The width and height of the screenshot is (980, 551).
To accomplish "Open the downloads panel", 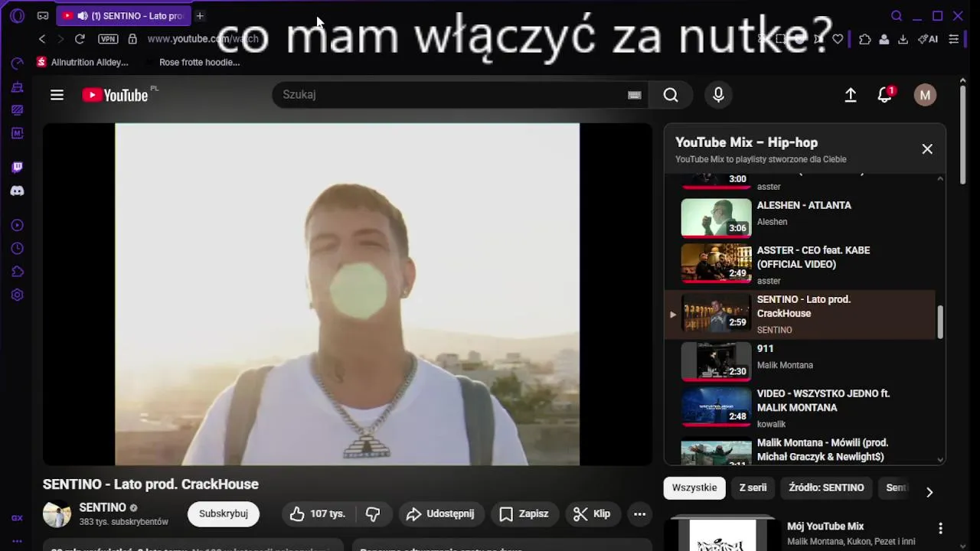I will pyautogui.click(x=903, y=39).
